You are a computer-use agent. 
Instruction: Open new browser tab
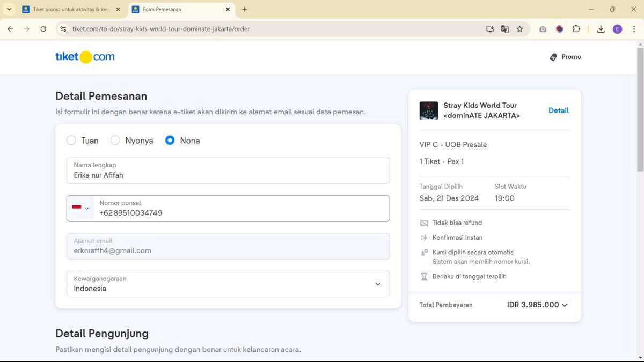click(245, 9)
